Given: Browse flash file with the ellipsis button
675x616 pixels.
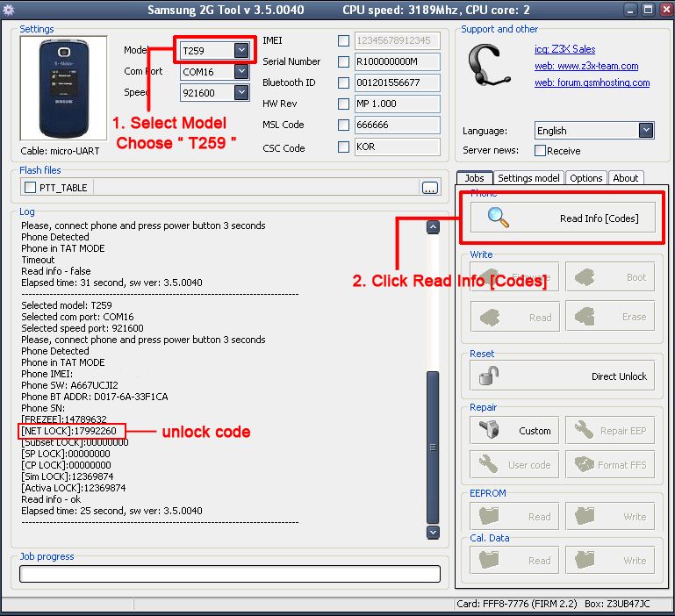Looking at the screenshot, I should tap(429, 188).
